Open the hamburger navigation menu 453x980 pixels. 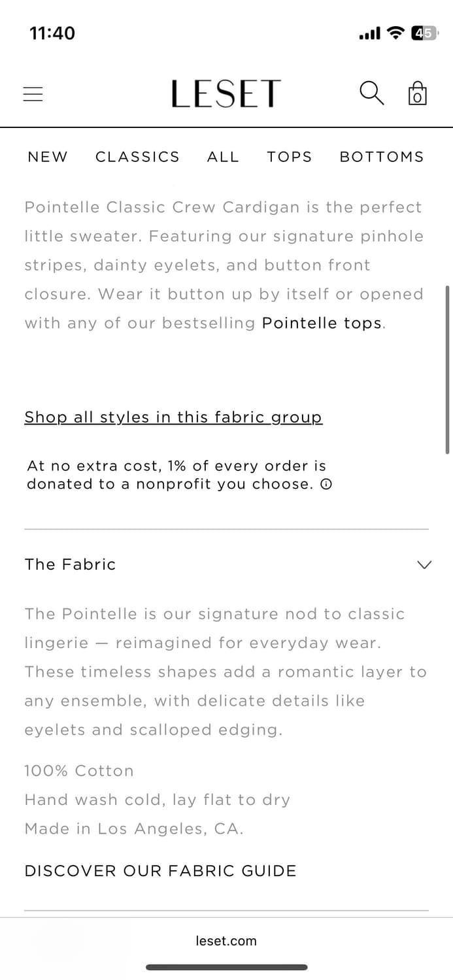pos(33,94)
